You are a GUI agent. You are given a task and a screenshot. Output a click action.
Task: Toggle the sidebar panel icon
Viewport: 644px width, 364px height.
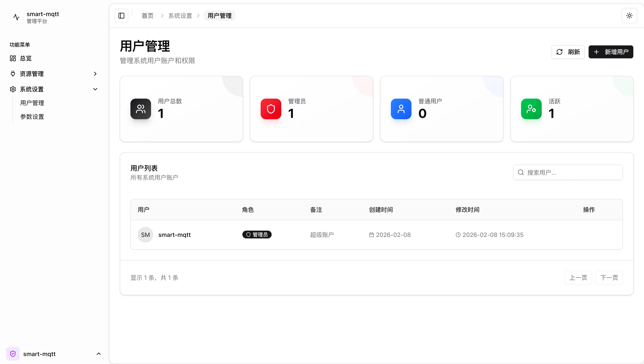pyautogui.click(x=121, y=16)
